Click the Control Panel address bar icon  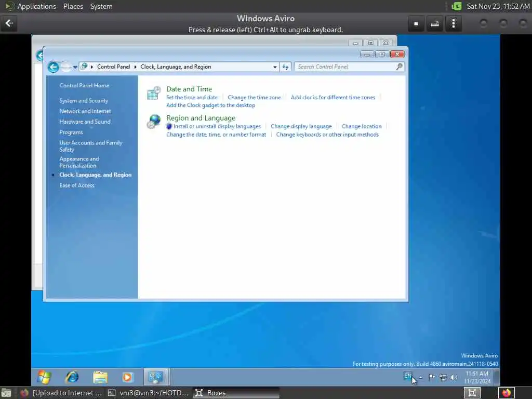[x=84, y=67]
